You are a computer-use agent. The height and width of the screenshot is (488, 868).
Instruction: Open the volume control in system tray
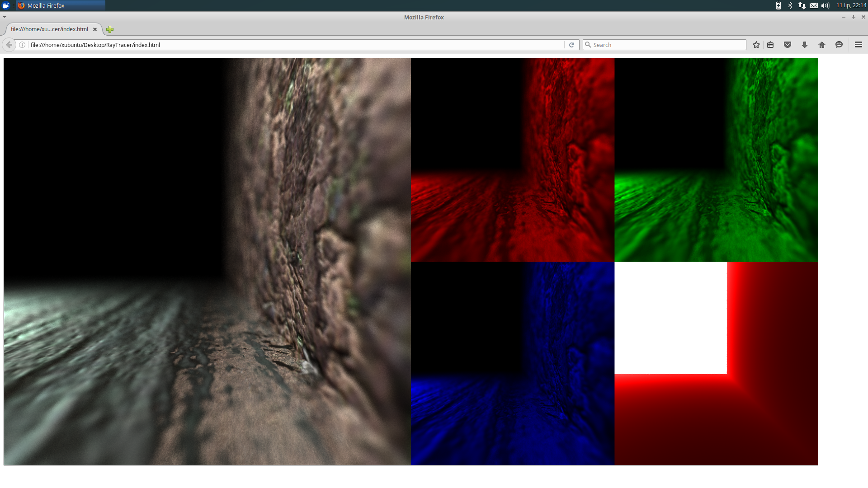pyautogui.click(x=825, y=5)
